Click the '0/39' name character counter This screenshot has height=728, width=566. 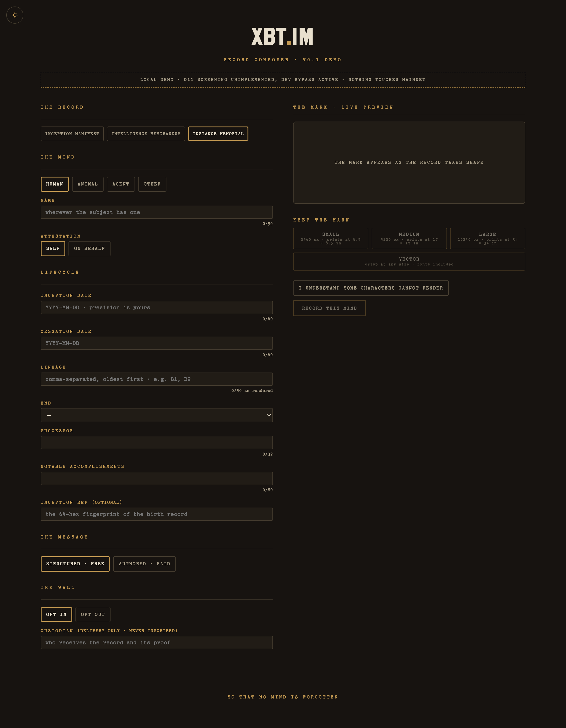[x=268, y=224]
